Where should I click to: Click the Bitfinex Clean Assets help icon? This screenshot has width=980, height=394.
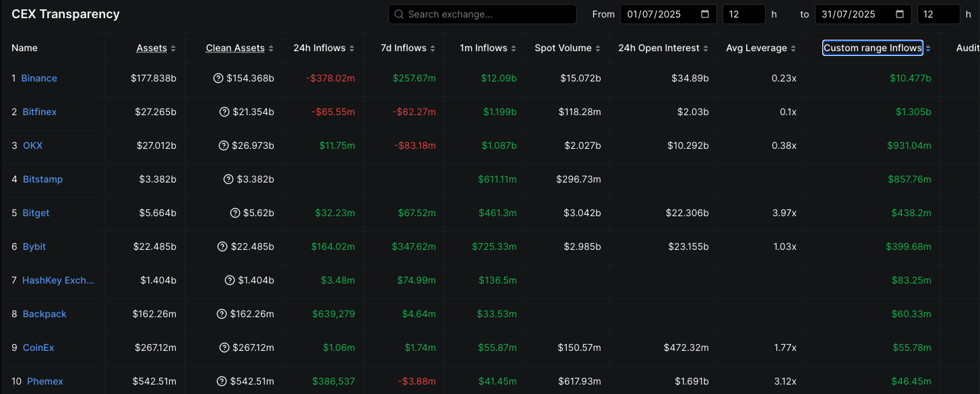pos(224,112)
